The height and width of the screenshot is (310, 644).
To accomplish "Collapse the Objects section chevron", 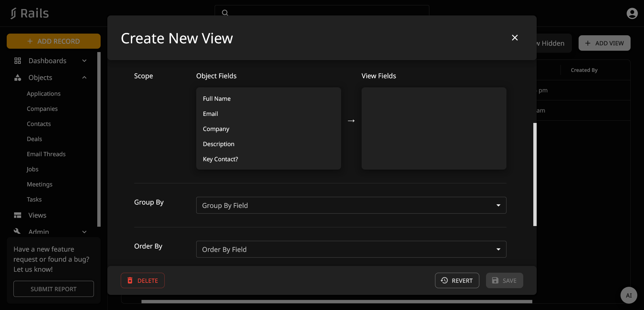I will pyautogui.click(x=85, y=78).
